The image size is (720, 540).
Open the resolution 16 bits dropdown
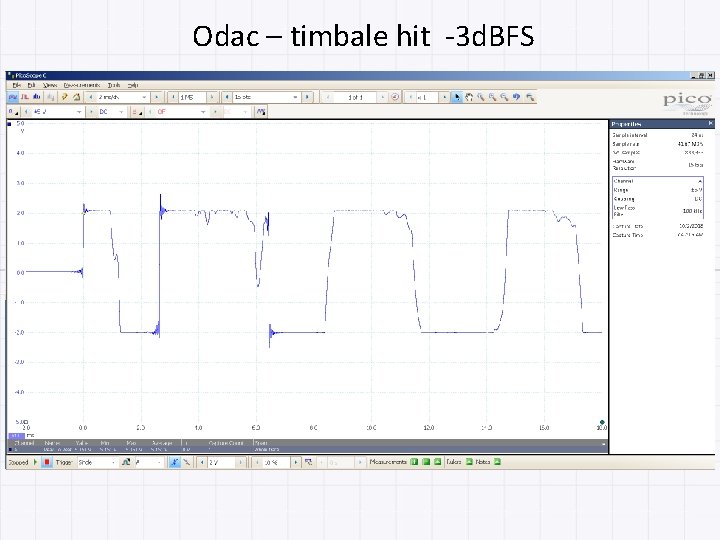pyautogui.click(x=295, y=97)
